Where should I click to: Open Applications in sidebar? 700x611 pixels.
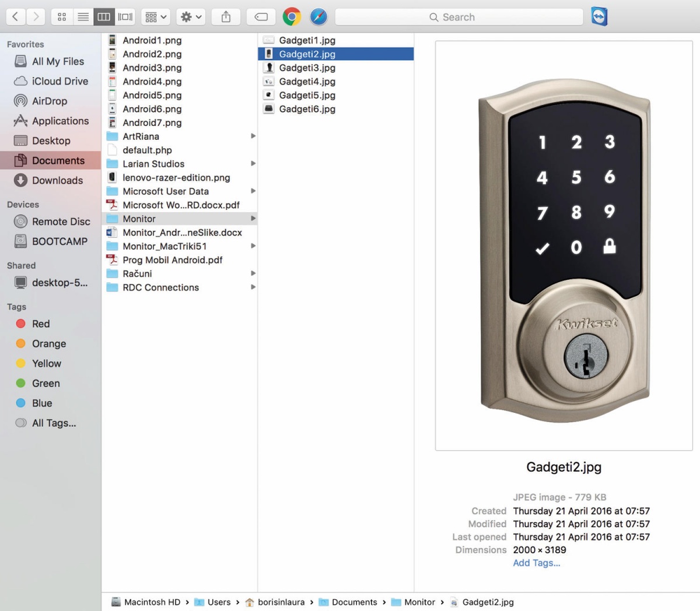50,121
